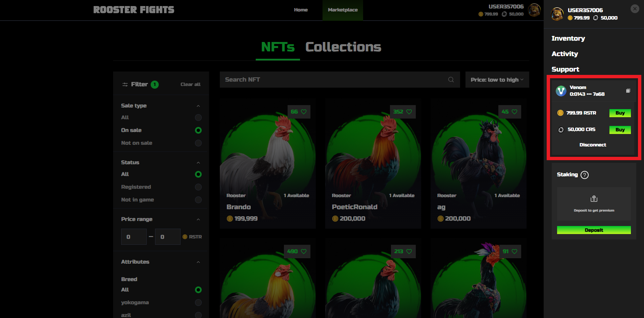Focus the Search NFT input field
Image resolution: width=644 pixels, height=318 pixels.
332,80
